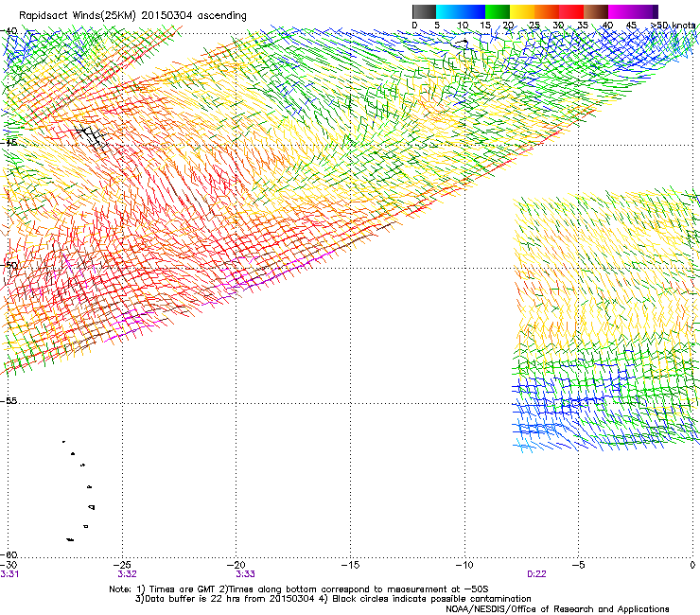Click the '25' label under the color scale
700x615 pixels.
click(x=534, y=25)
